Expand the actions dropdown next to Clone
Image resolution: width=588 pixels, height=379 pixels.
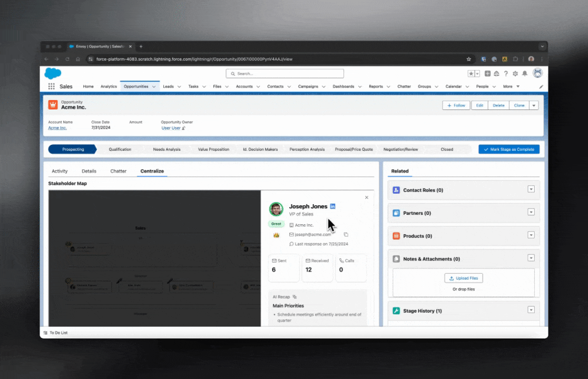(x=534, y=105)
